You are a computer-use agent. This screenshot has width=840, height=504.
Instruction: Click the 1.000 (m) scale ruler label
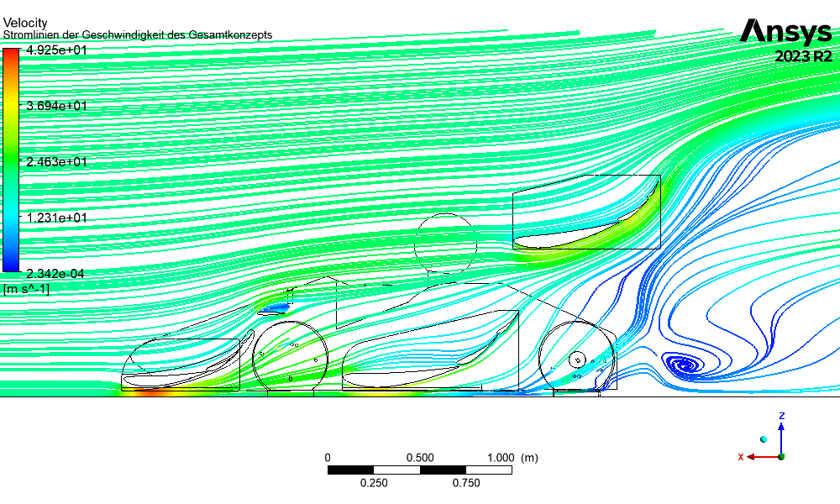[512, 458]
